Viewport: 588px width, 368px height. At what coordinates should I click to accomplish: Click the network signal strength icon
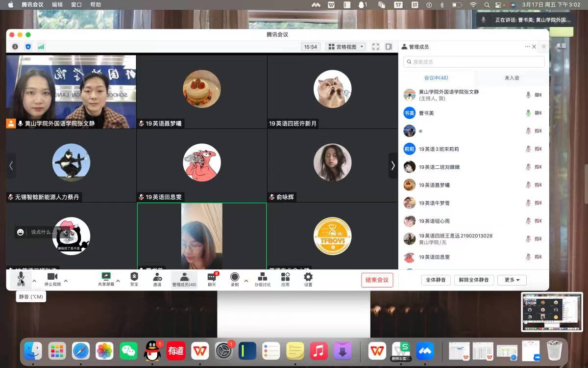[x=41, y=47]
